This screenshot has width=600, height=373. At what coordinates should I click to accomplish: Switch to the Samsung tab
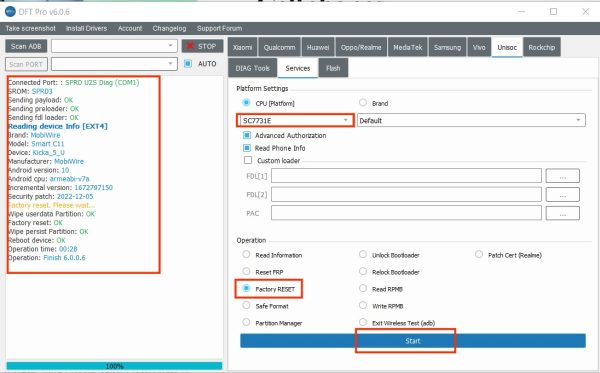click(x=447, y=47)
